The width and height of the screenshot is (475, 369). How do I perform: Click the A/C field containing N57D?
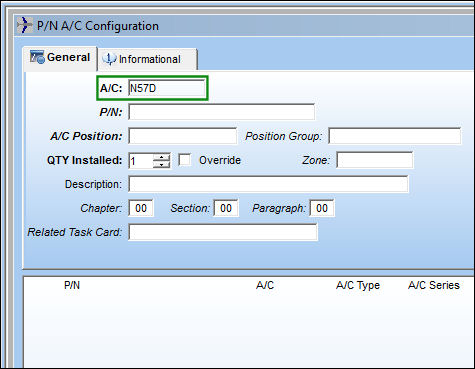click(167, 88)
